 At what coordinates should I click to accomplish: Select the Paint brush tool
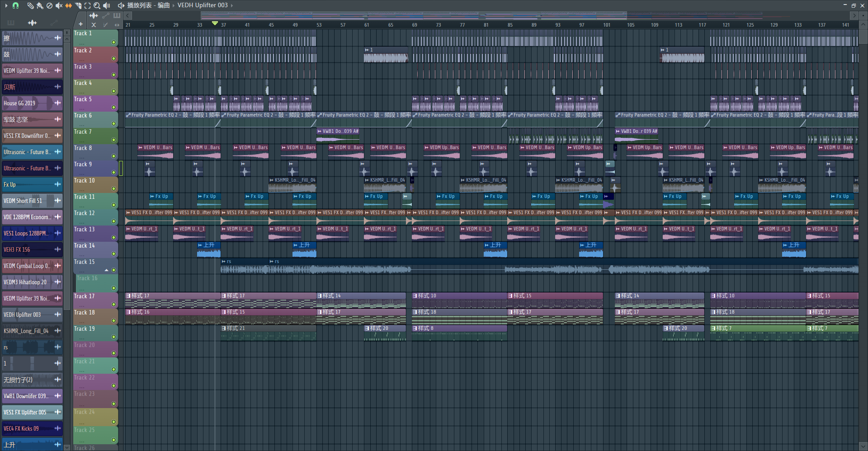point(40,5)
